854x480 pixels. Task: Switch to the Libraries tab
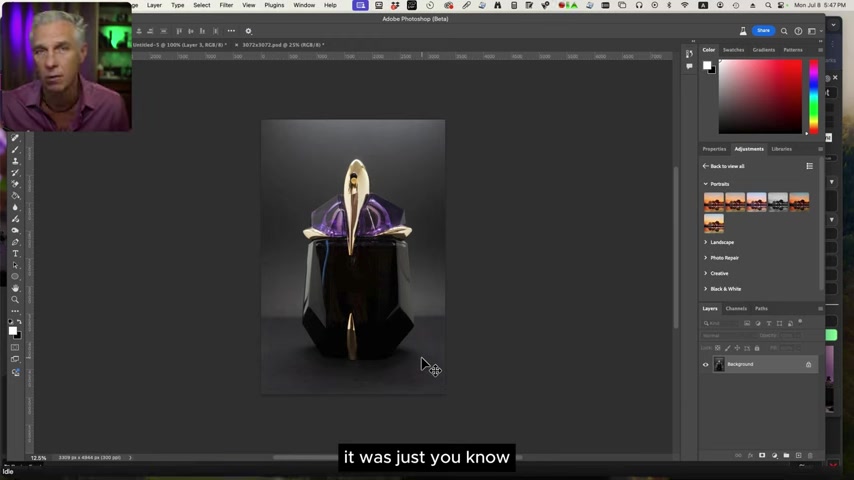[782, 149]
